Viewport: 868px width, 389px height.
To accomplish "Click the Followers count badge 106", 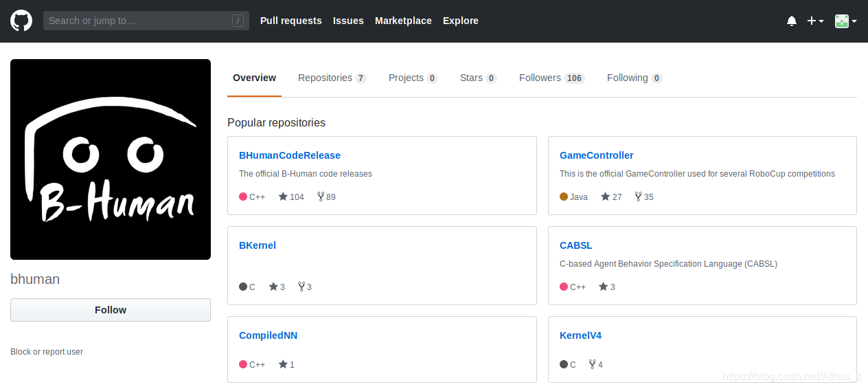I will [x=575, y=78].
